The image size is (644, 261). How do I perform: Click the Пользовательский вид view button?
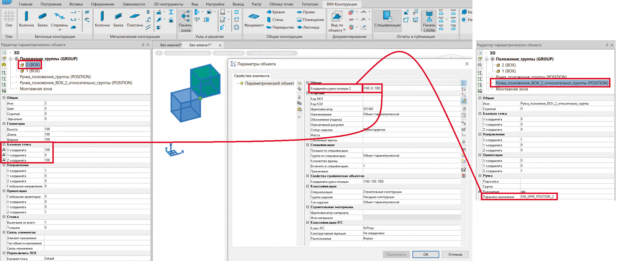tap(188, 53)
